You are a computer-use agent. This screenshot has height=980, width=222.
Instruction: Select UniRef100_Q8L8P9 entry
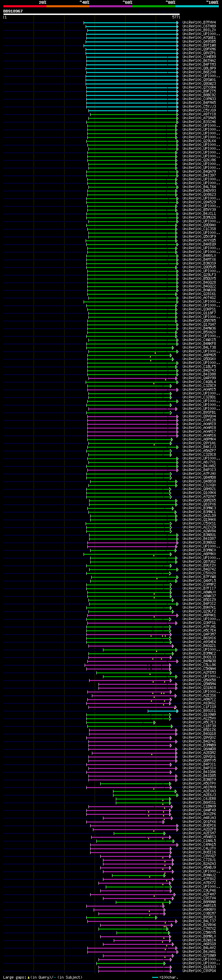[x=199, y=68]
